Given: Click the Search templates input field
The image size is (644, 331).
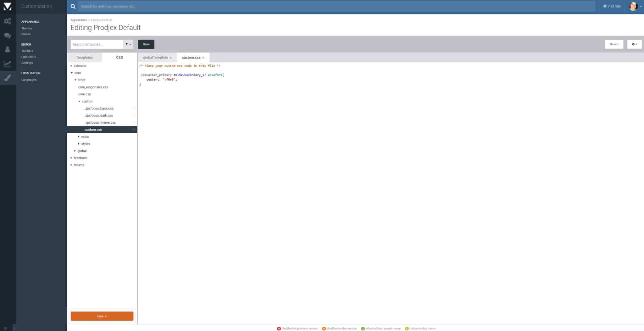Looking at the screenshot, I should (x=97, y=44).
